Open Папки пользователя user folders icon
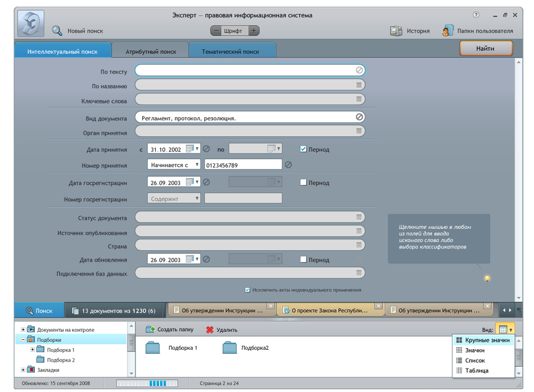This screenshot has height=392, width=534. pos(448,31)
